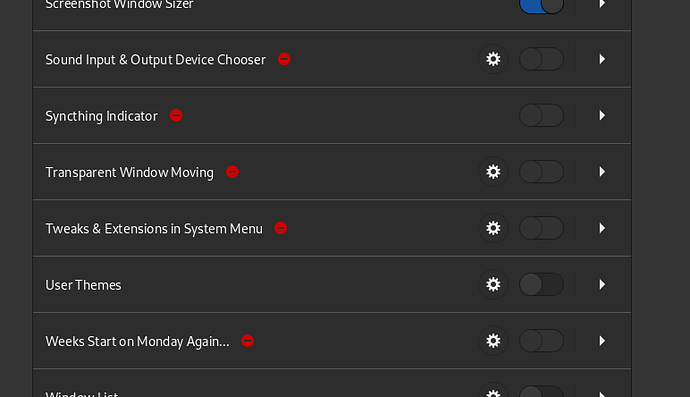
Task: Click red error badge next to Weeks Start on Monday Again
Action: point(248,341)
